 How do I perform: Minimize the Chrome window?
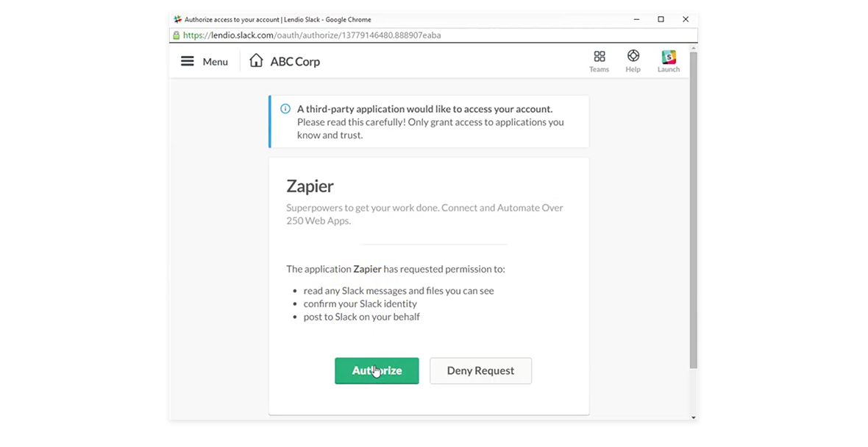[x=636, y=19]
